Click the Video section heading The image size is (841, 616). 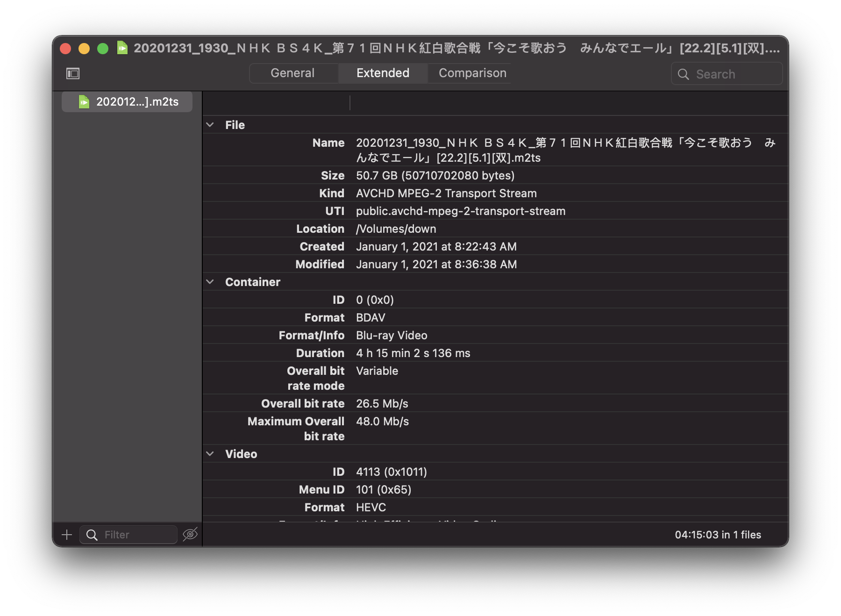click(241, 454)
